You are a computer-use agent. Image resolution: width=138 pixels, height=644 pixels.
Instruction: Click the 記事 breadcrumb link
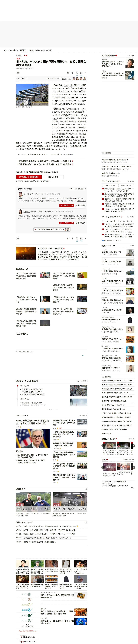(x=26, y=55)
